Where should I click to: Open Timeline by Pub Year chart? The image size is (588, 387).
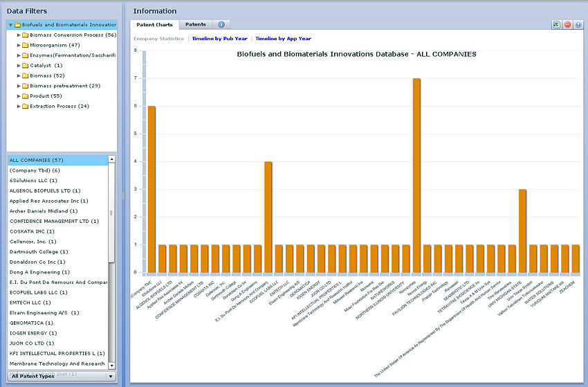coord(219,39)
